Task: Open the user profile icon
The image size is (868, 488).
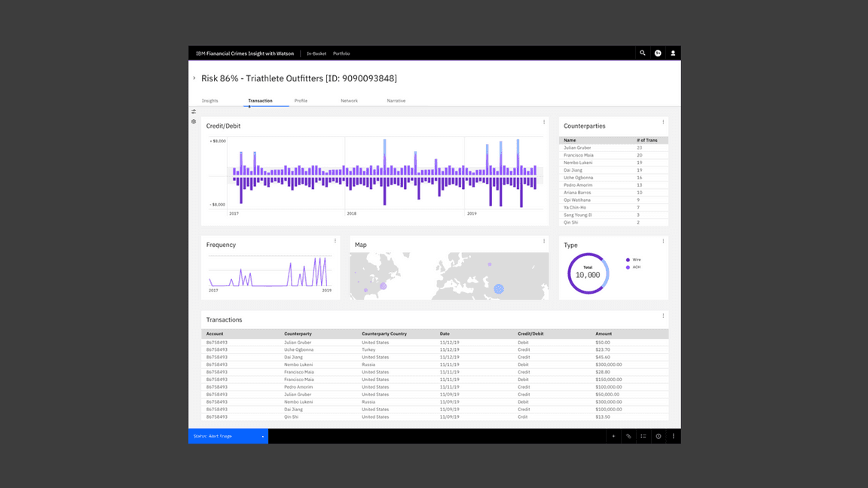Action: pos(673,53)
